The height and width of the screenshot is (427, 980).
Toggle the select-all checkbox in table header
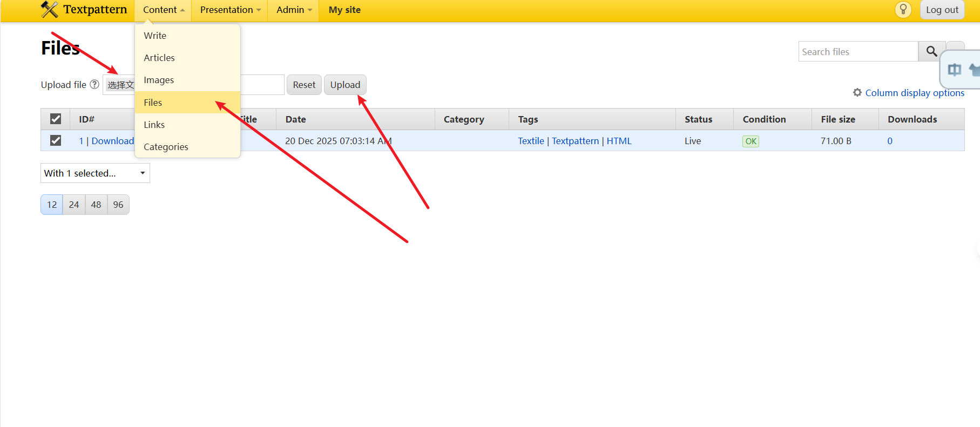(x=56, y=119)
